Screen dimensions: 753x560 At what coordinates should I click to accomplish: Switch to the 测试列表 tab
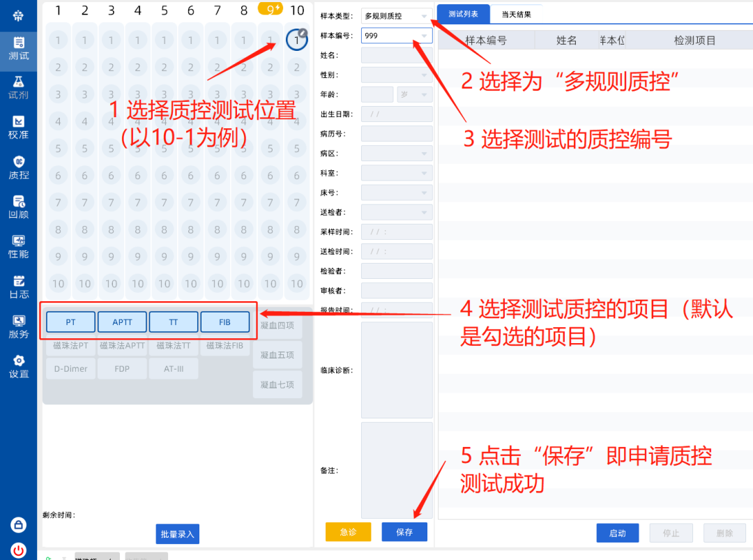click(x=464, y=14)
